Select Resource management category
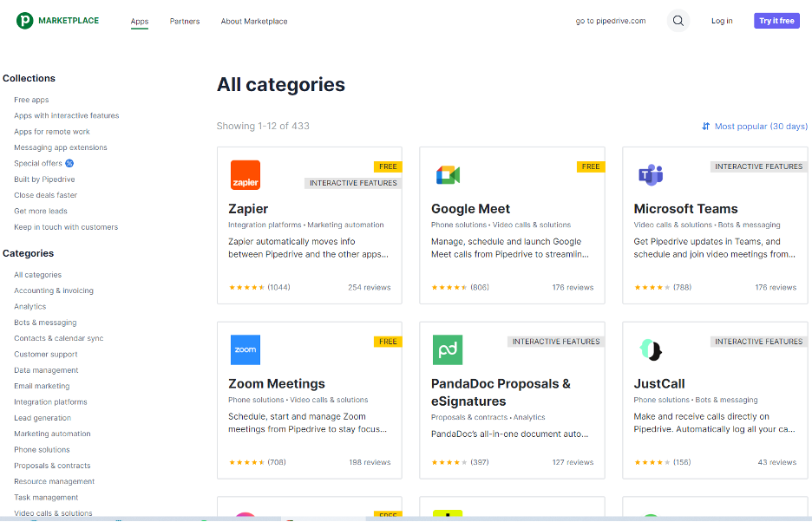The height and width of the screenshot is (522, 812). (54, 481)
